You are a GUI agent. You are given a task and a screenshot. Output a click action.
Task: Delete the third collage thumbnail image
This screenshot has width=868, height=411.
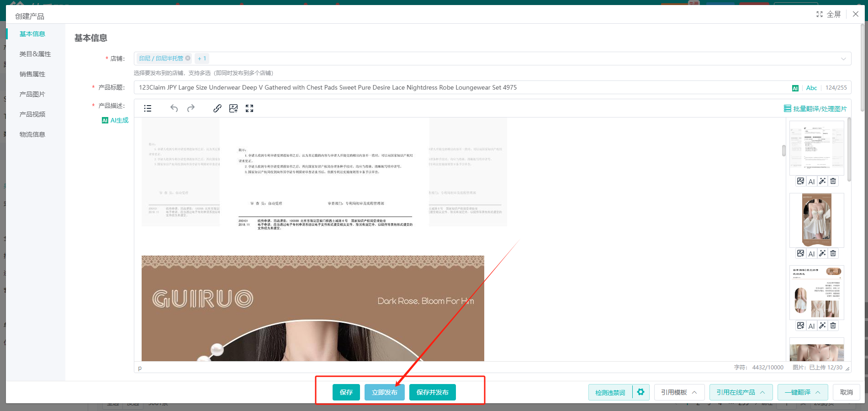click(833, 326)
